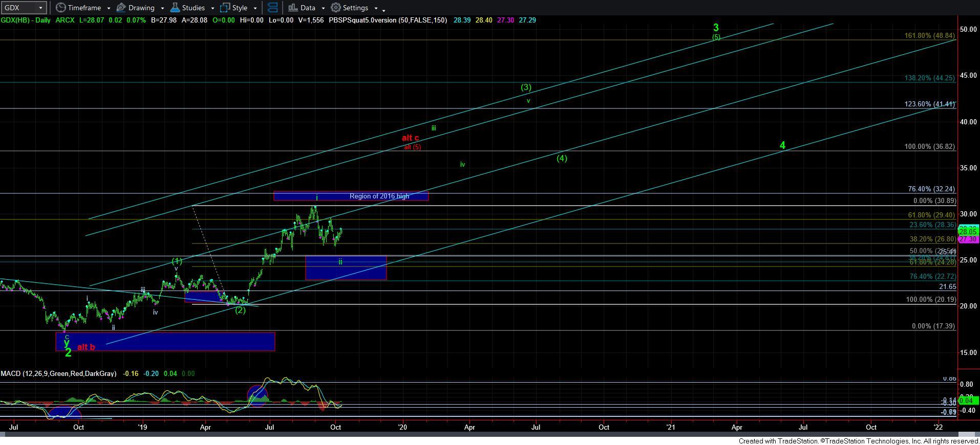Click the Style overlapping squares icon
The height and width of the screenshot is (445, 980).
coord(225,8)
